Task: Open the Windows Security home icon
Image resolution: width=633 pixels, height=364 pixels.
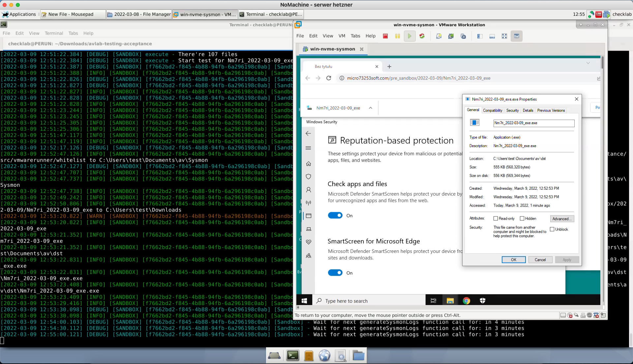Action: (308, 164)
